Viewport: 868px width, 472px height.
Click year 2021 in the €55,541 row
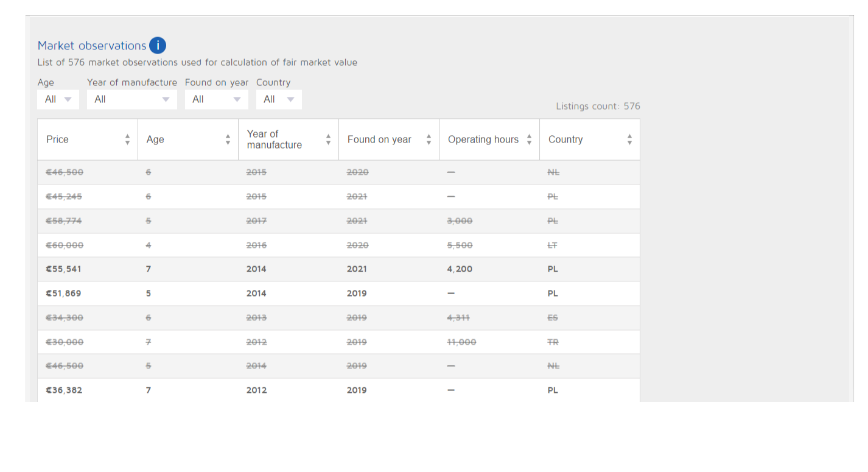[357, 269]
